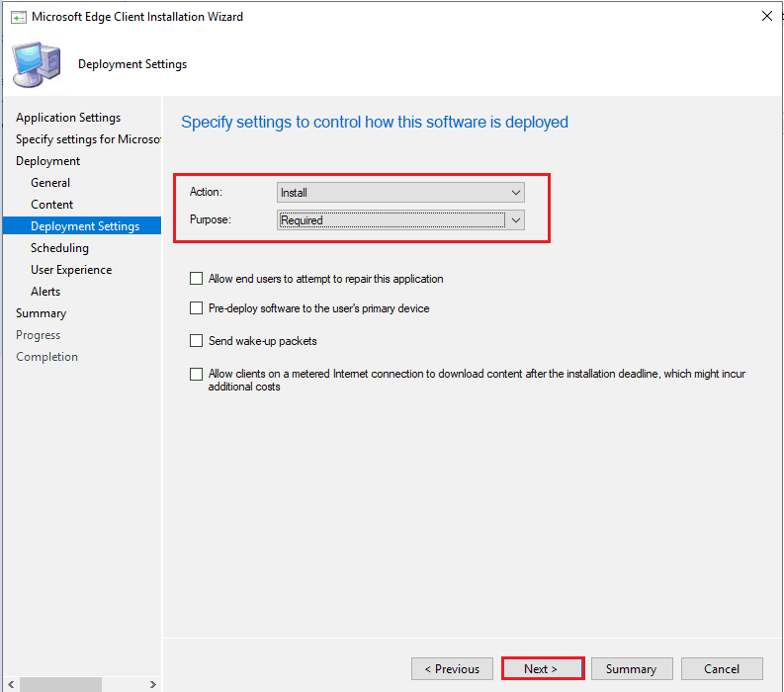Open the General page
784x692 pixels.
tap(50, 183)
